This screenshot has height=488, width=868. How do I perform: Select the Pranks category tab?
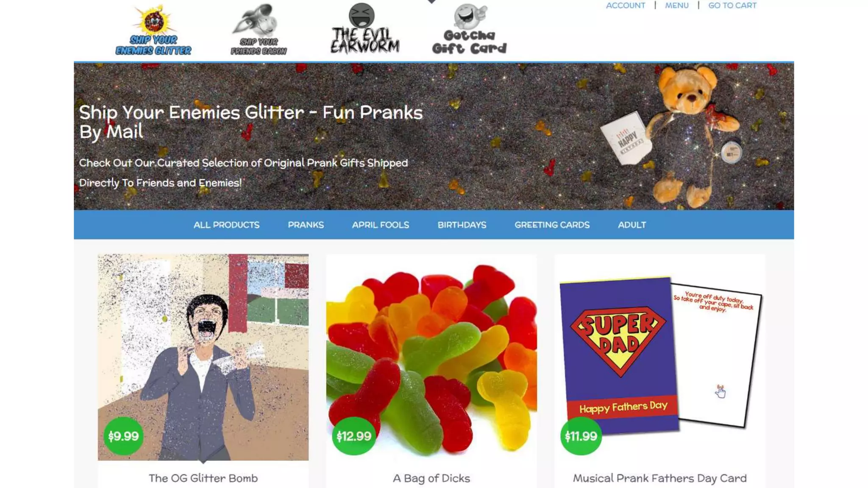306,225
